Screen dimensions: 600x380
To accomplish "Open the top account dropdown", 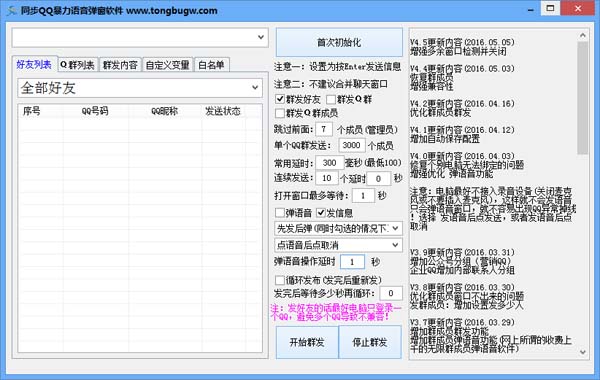I will point(140,38).
